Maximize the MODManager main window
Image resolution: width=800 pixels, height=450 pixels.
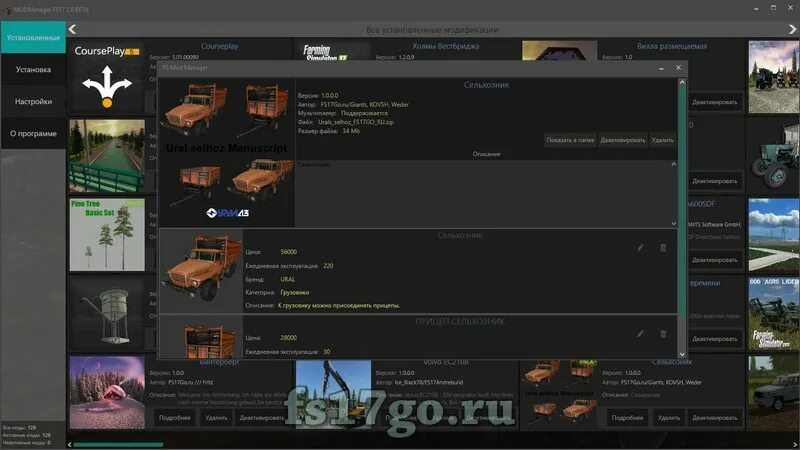coord(773,8)
